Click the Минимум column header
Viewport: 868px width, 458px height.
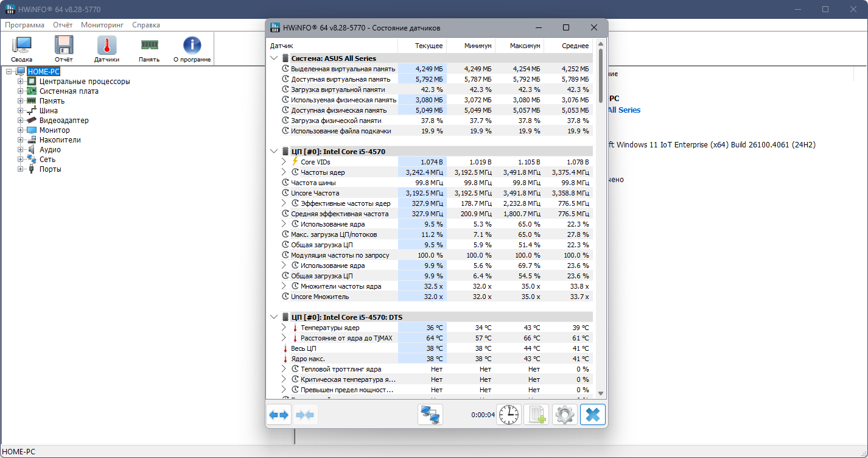(x=471, y=46)
